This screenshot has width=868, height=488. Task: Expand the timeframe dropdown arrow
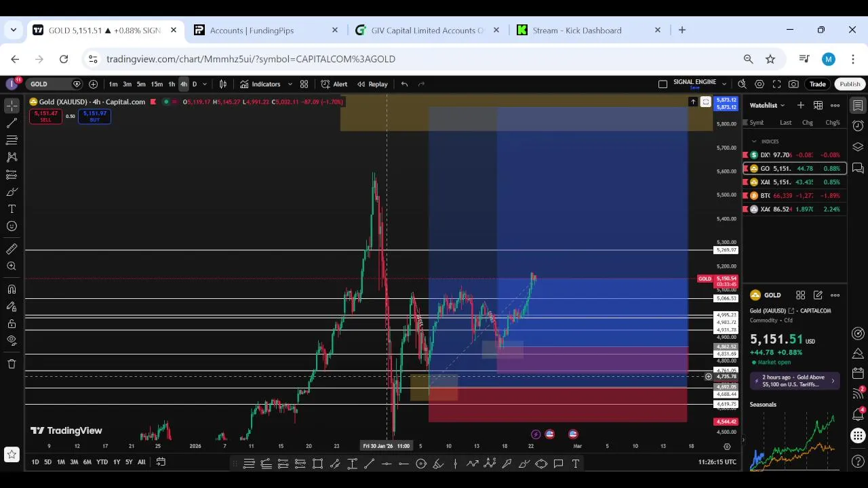tap(205, 84)
